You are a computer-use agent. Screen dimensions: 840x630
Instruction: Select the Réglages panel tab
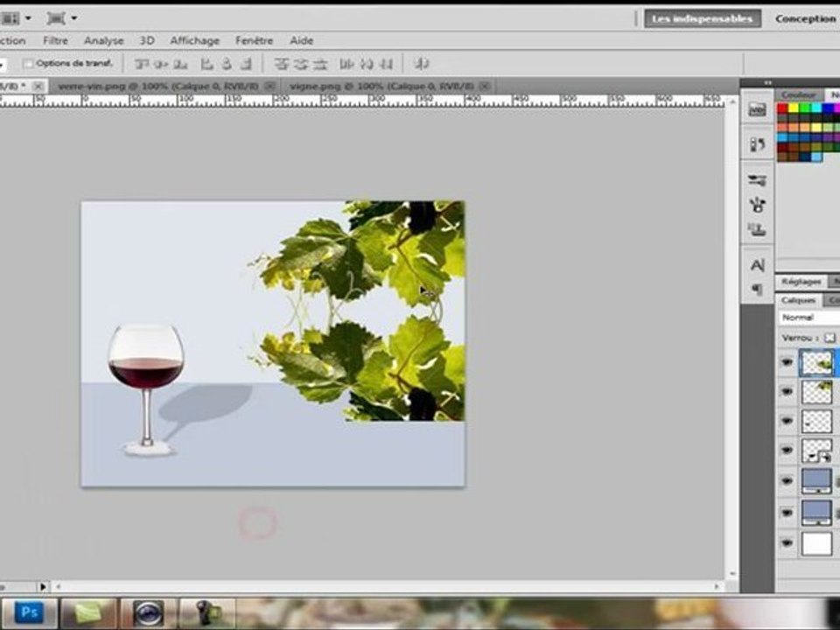pos(801,281)
